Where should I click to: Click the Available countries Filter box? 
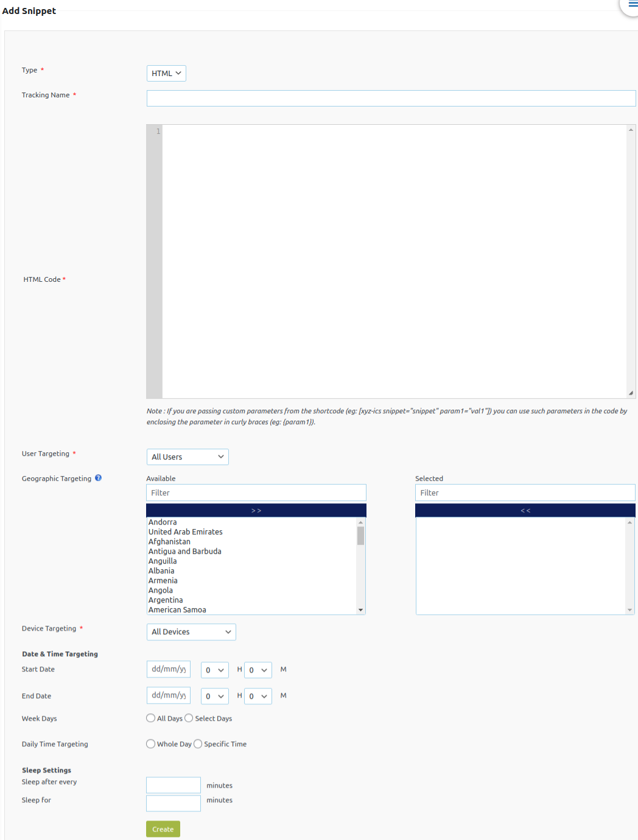coord(256,492)
